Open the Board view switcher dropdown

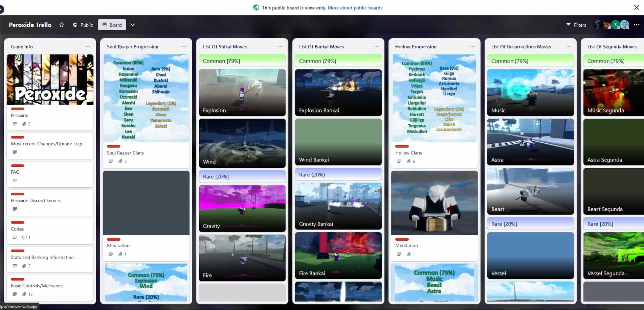pyautogui.click(x=133, y=25)
